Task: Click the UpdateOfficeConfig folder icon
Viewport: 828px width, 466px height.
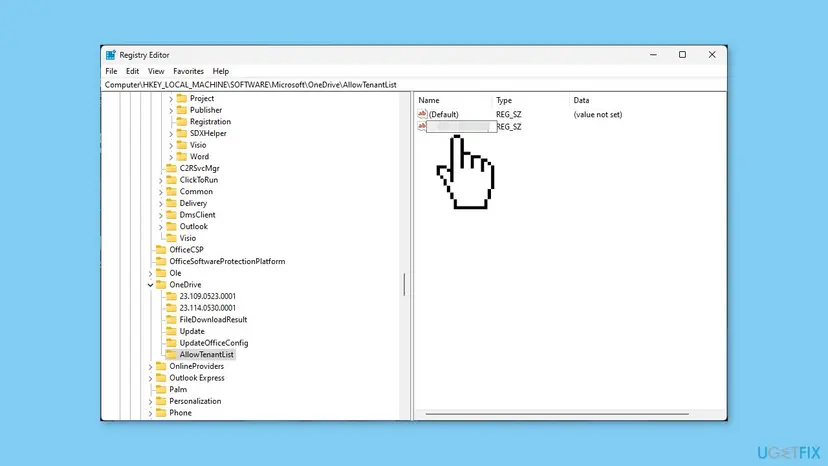Action: pyautogui.click(x=171, y=342)
